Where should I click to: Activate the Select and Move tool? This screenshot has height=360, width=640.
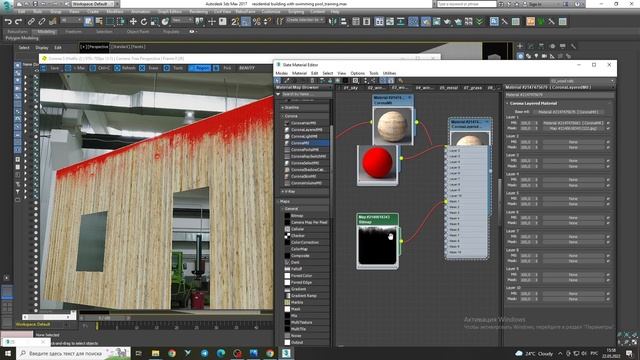point(133,21)
